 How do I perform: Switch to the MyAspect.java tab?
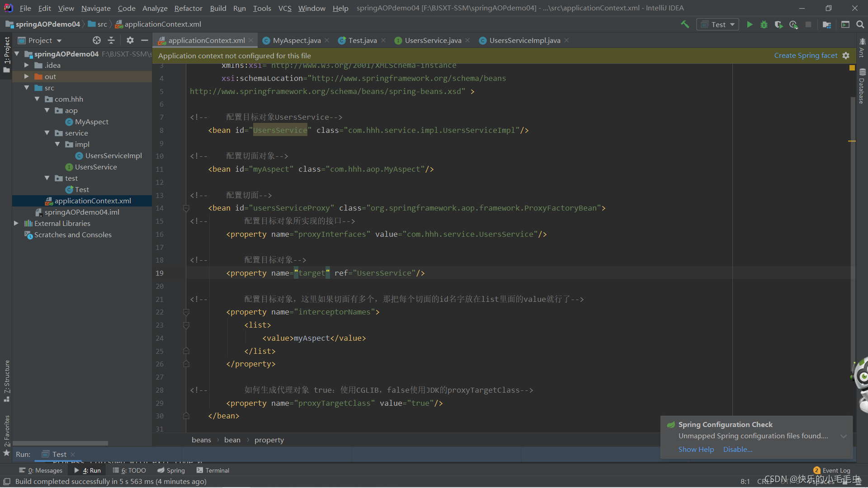click(x=296, y=40)
